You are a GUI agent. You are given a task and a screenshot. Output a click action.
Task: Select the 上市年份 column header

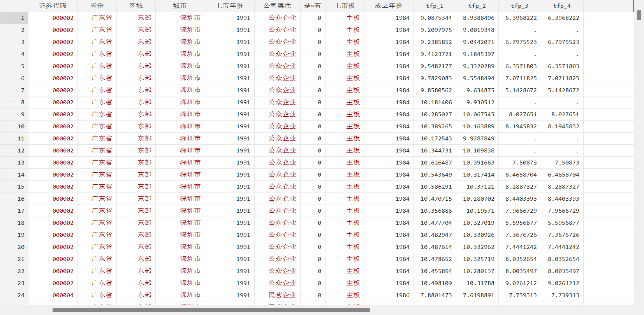click(x=229, y=6)
